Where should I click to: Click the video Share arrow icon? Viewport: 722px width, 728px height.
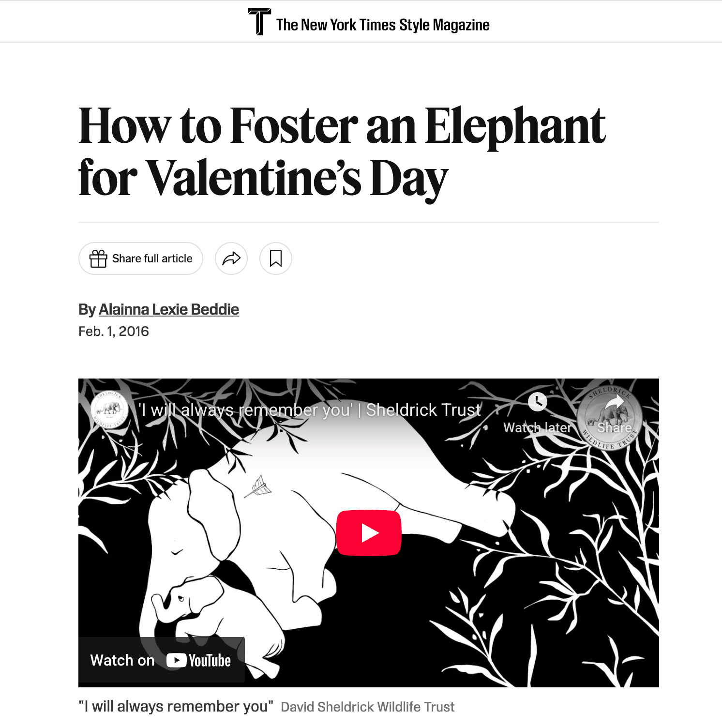[615, 402]
